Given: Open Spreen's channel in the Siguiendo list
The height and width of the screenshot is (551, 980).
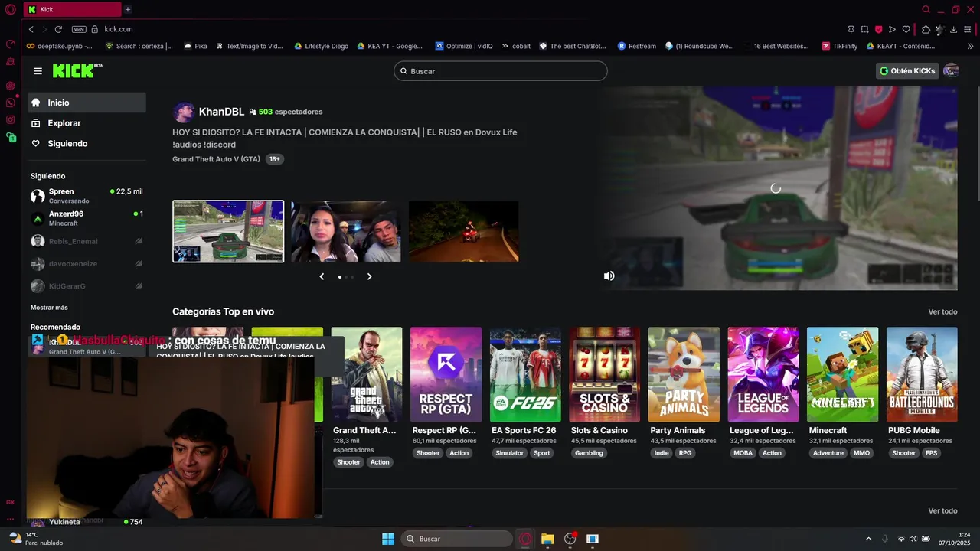Looking at the screenshot, I should click(87, 196).
